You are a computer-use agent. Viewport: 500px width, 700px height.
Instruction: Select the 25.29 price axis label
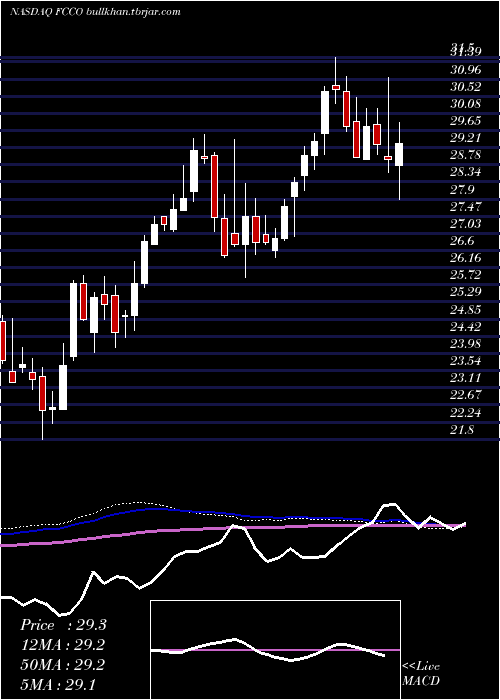pos(466,292)
